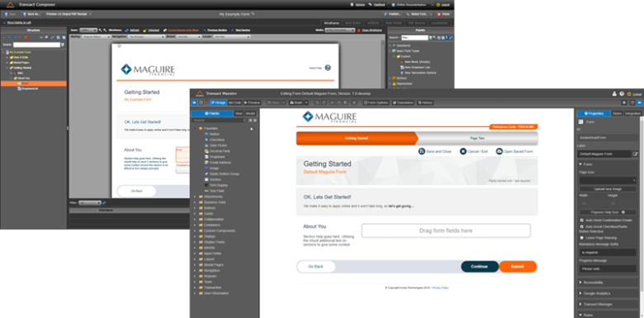Click the Cancel / Exit icon on form
Image resolution: width=644 pixels, height=318 pixels.
463,152
